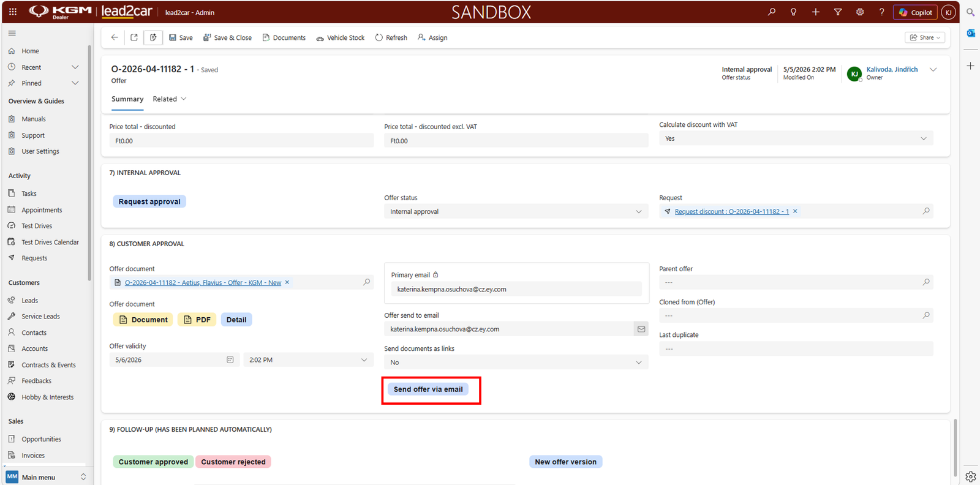The height and width of the screenshot is (485, 980).
Task: Click the Request lookup search icon
Action: (x=926, y=211)
